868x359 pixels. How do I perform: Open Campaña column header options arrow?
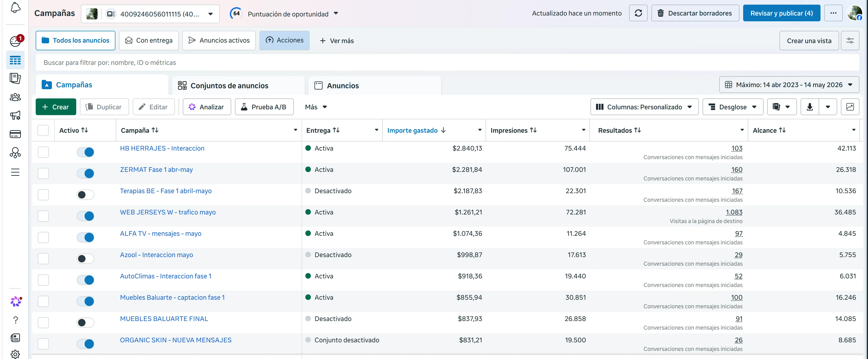click(296, 130)
